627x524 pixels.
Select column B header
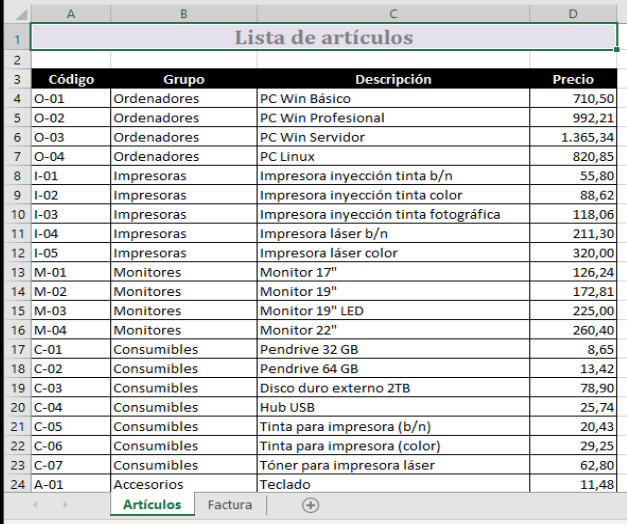(184, 14)
